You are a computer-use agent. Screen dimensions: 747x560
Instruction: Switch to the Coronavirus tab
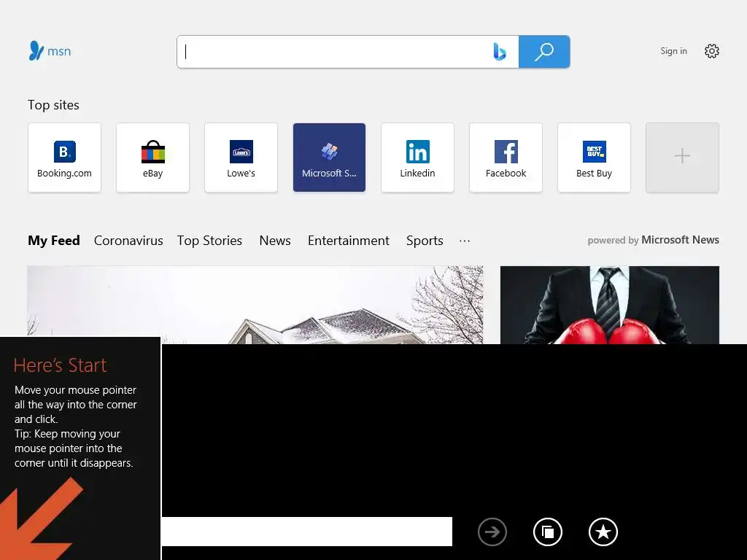click(128, 241)
